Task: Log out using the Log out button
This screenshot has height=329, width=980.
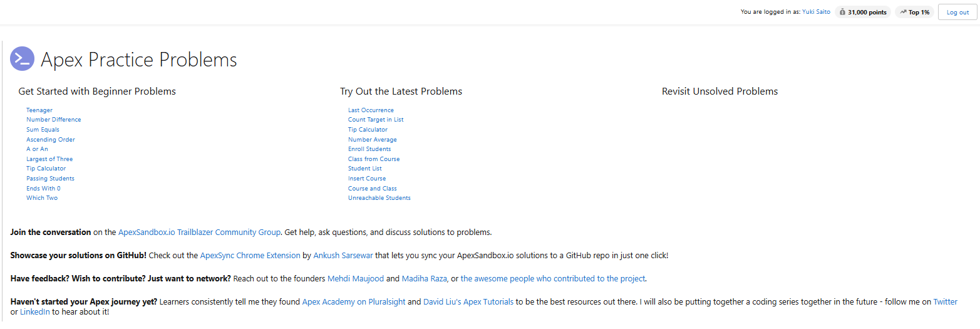Action: tap(957, 12)
